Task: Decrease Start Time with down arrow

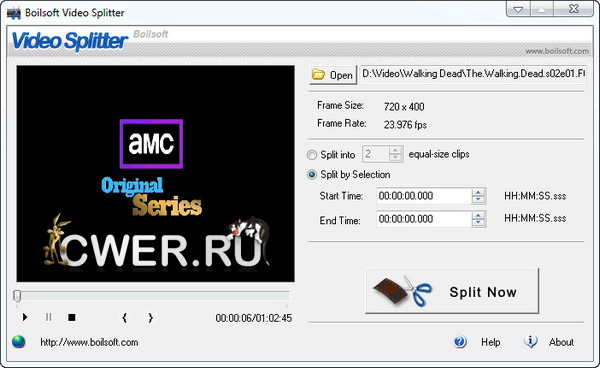Action: pyautogui.click(x=478, y=200)
